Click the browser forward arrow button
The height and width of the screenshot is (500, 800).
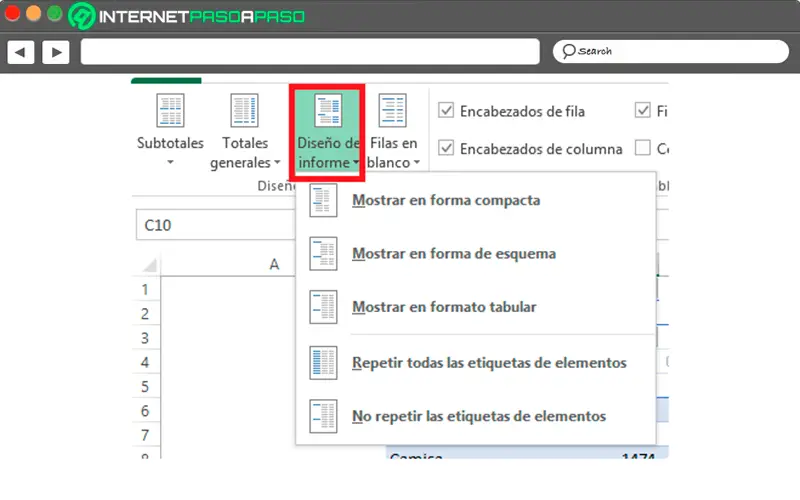[56, 52]
